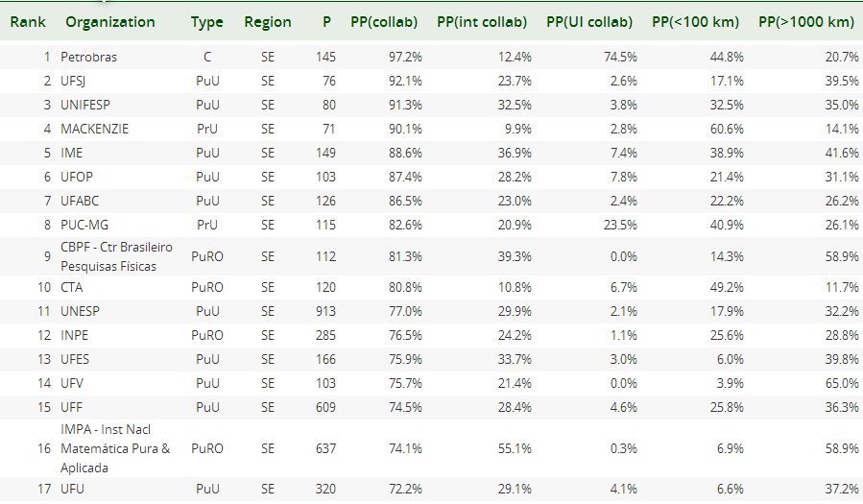Sort by Region column header

(x=268, y=22)
